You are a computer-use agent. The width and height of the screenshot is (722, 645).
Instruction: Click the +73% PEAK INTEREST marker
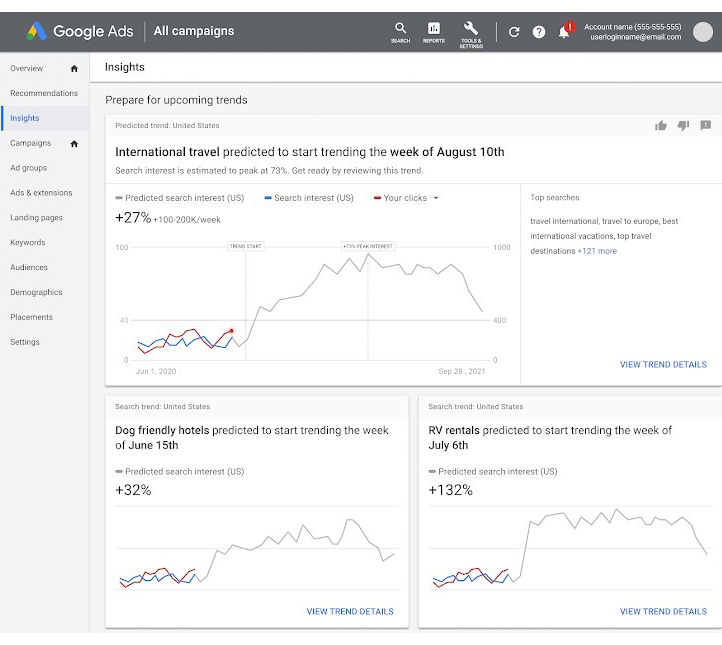point(368,246)
